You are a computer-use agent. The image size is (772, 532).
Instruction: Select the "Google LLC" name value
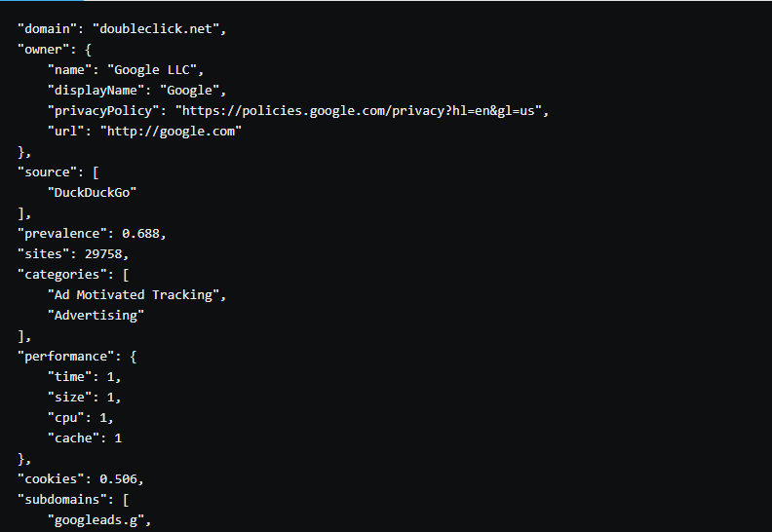(x=152, y=70)
